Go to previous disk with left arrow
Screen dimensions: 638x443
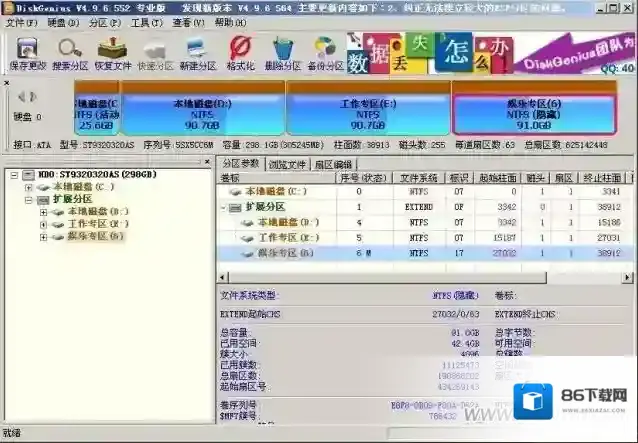point(22,97)
